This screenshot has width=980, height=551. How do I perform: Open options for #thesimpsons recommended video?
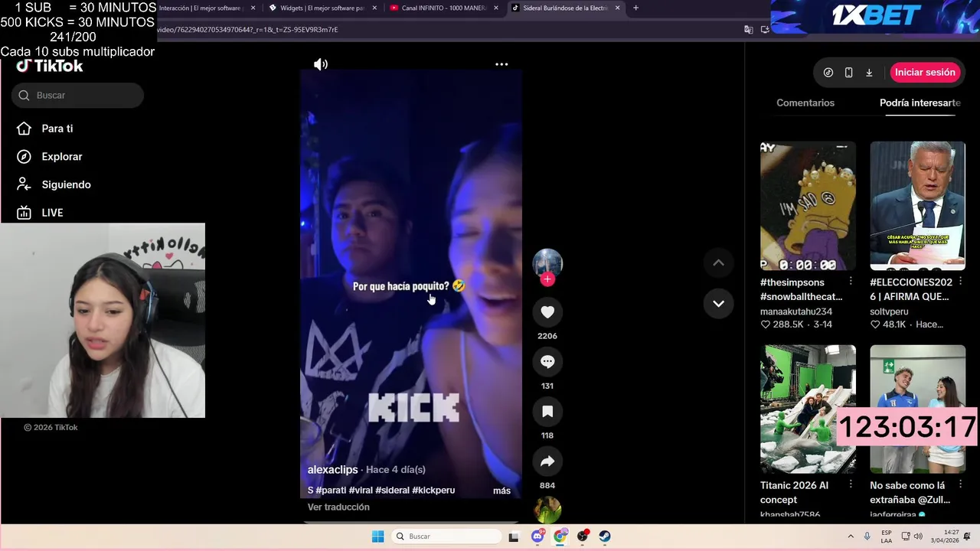[x=851, y=282]
